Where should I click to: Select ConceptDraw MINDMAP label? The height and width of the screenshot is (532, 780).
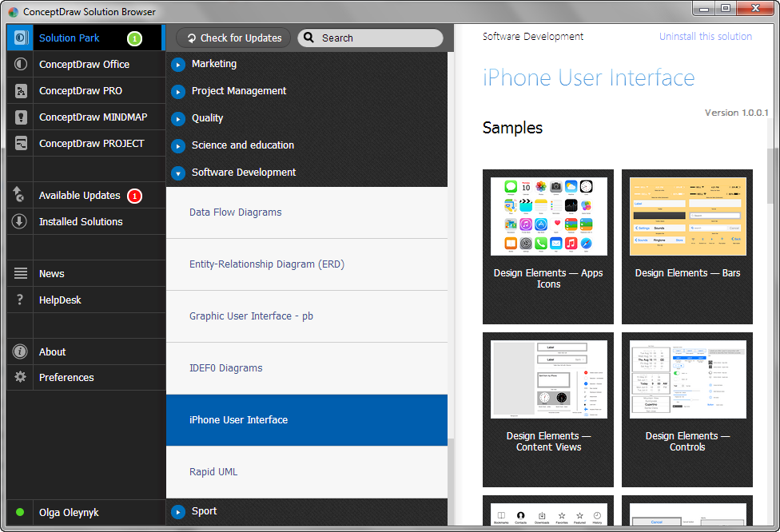pos(93,117)
